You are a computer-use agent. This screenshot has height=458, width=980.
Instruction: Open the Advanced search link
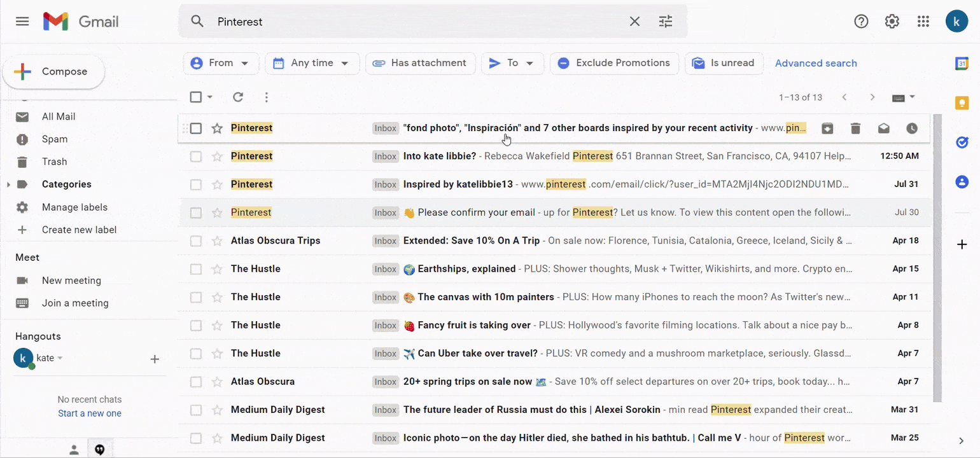(x=816, y=63)
